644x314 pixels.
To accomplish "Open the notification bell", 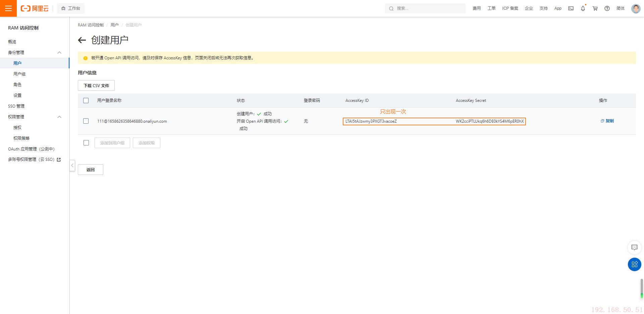I will [x=583, y=8].
